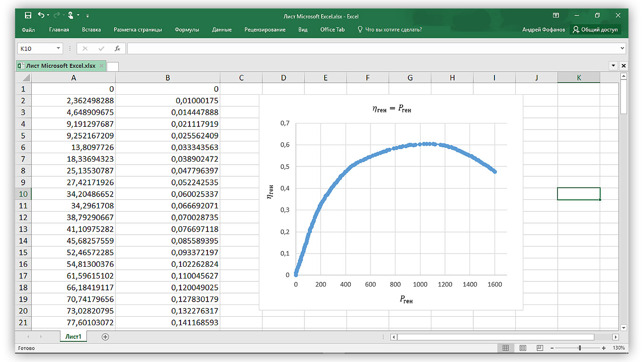Add a new sheet with plus icon
This screenshot has width=644, height=362.
[x=105, y=337]
